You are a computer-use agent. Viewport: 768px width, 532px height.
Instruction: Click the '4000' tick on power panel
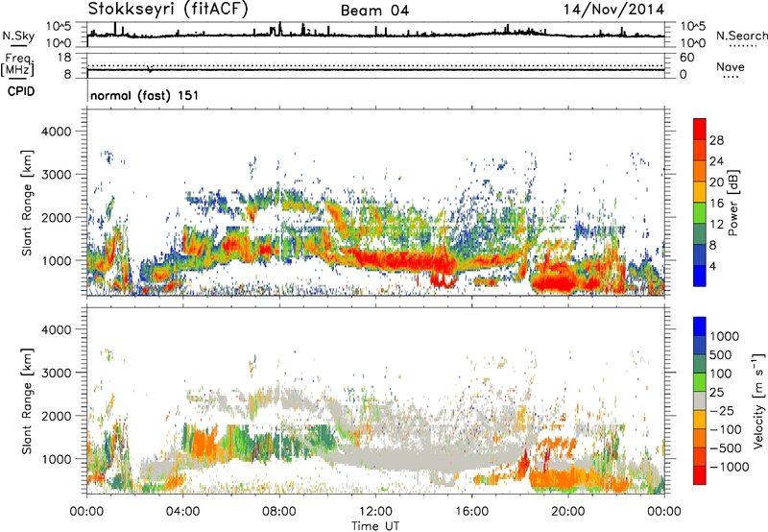coord(56,132)
